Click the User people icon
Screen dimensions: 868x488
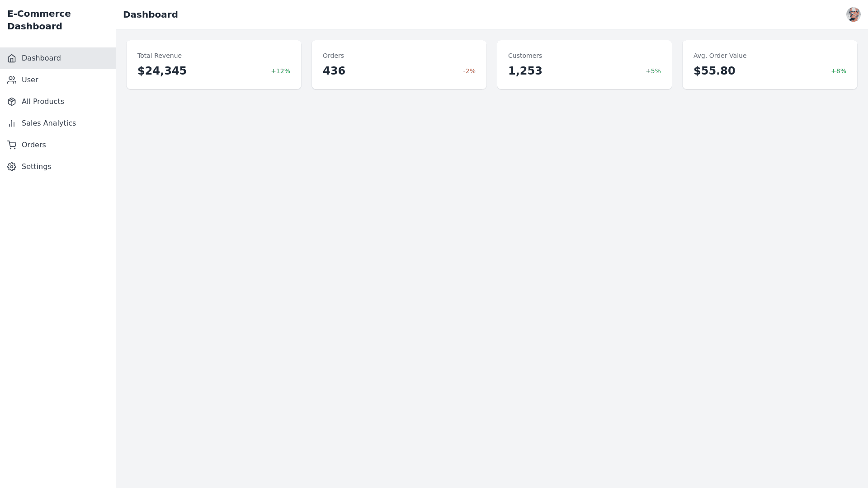click(x=12, y=80)
